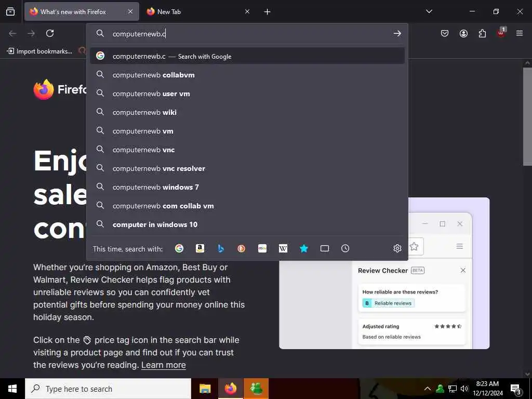
Task: Select computernewb.c Search with Google result
Action: coord(247,56)
